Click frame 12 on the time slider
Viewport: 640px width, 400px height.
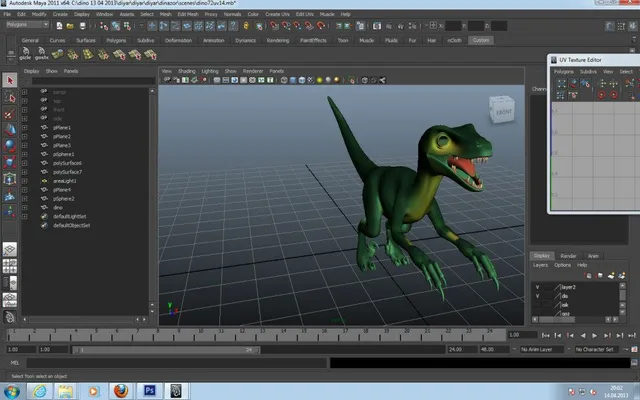[x=242, y=336]
